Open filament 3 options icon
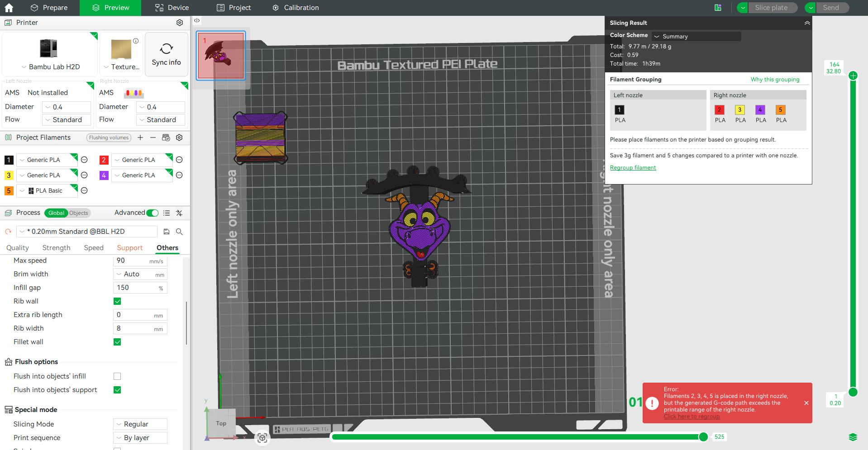Image resolution: width=868 pixels, height=450 pixels. click(x=84, y=175)
